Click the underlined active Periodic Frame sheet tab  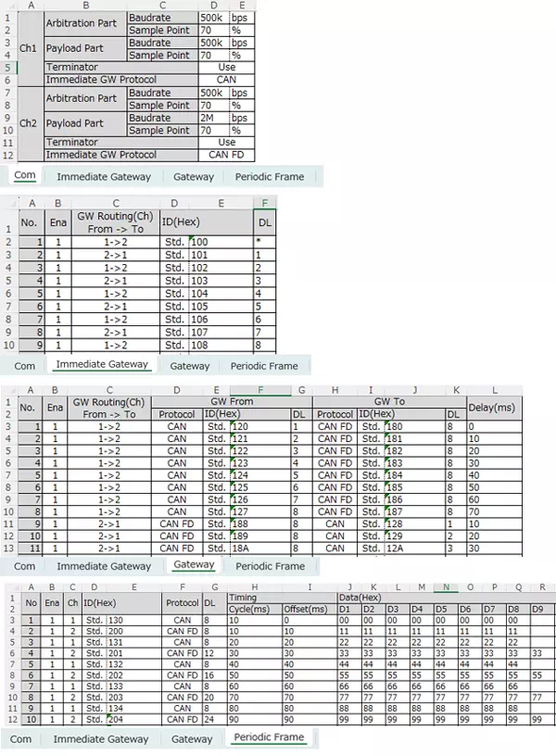pos(269,738)
